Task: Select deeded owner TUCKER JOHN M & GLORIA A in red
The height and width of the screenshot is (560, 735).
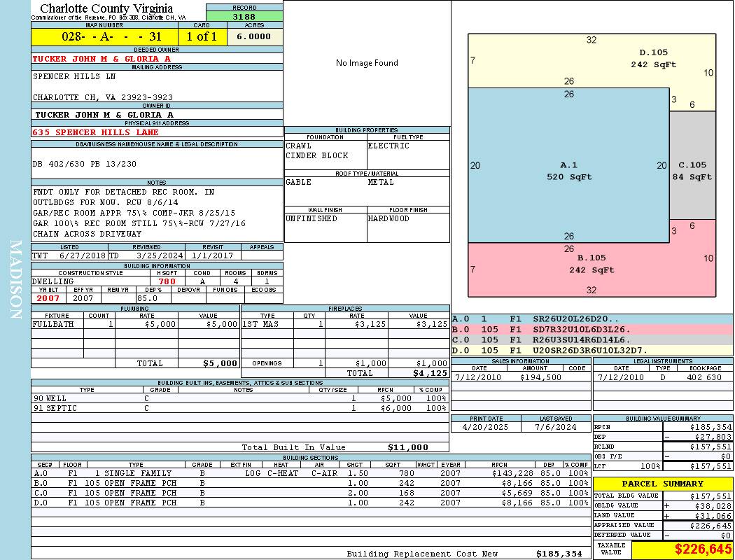Action: (101, 59)
